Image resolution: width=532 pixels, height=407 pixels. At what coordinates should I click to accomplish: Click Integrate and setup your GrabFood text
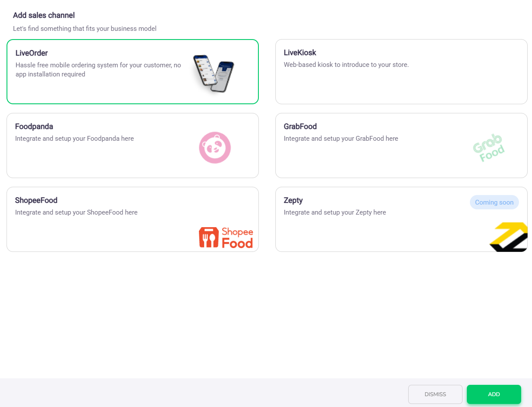(341, 139)
